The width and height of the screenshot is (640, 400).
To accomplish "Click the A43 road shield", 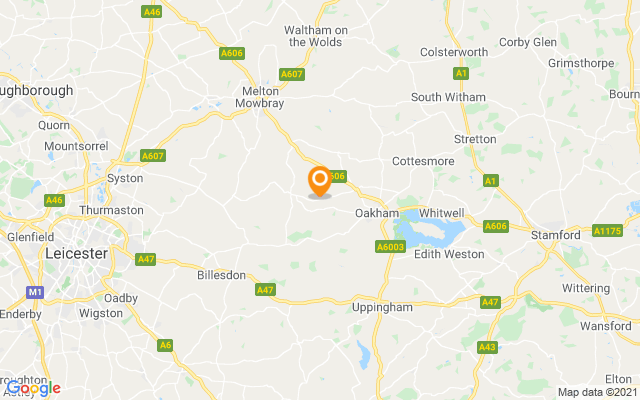I will click(487, 347).
